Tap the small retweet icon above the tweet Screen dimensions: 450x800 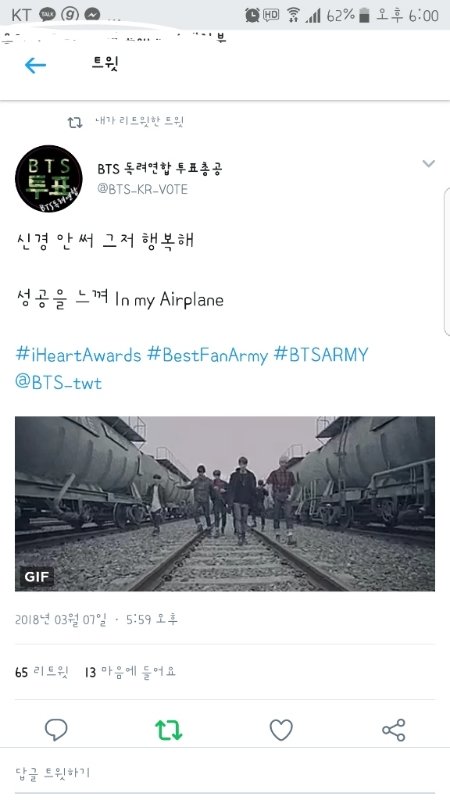75,122
